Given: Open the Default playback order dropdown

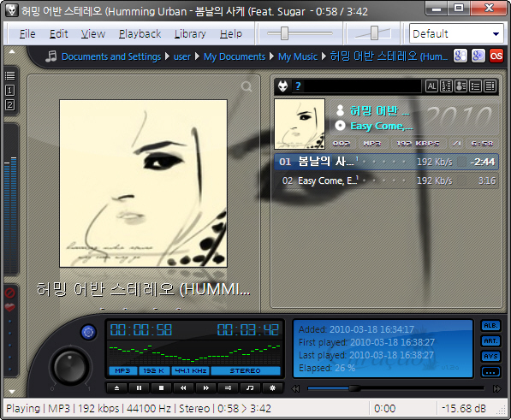Looking at the screenshot, I should (x=456, y=33).
